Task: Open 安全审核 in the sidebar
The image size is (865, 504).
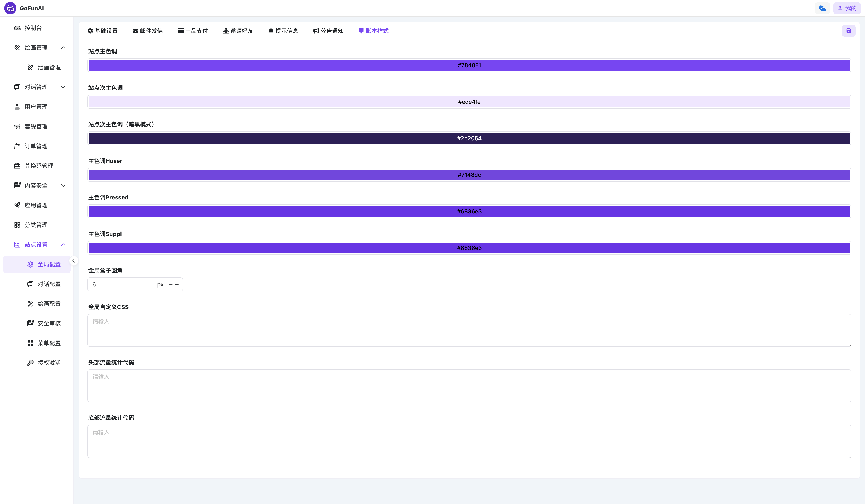Action: tap(49, 323)
